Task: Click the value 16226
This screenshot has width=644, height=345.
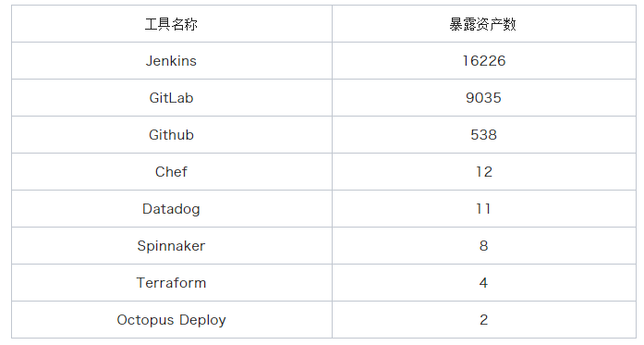Action: point(484,61)
